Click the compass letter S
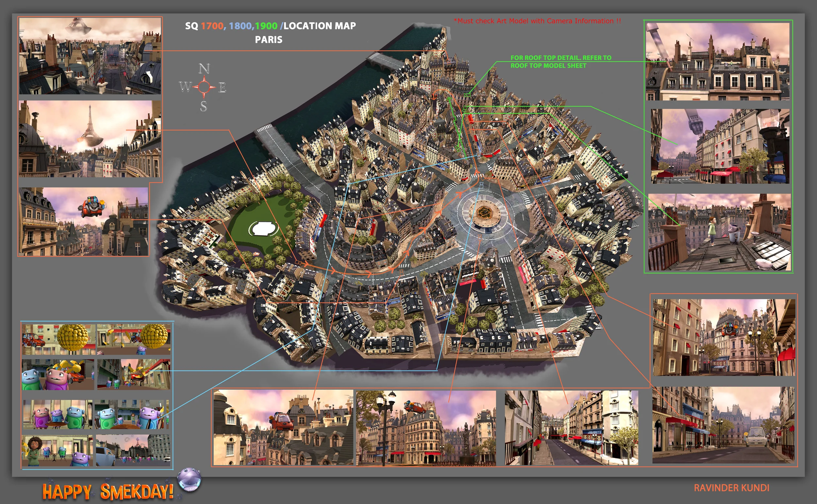 point(204,106)
